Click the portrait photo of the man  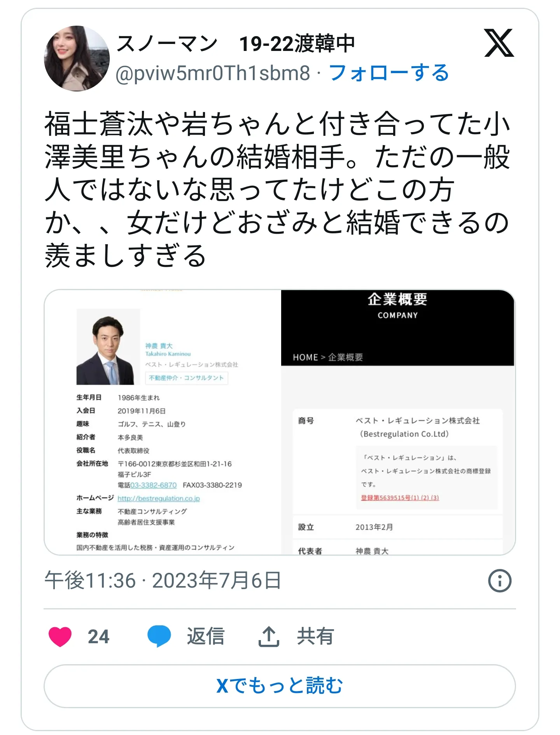coord(108,347)
